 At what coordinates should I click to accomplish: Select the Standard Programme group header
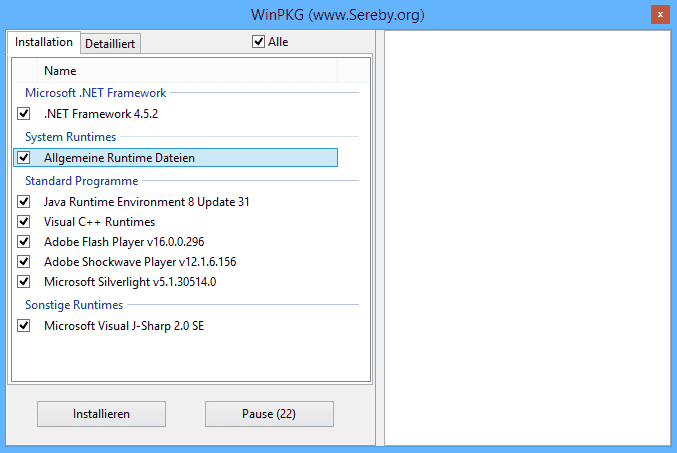point(81,181)
